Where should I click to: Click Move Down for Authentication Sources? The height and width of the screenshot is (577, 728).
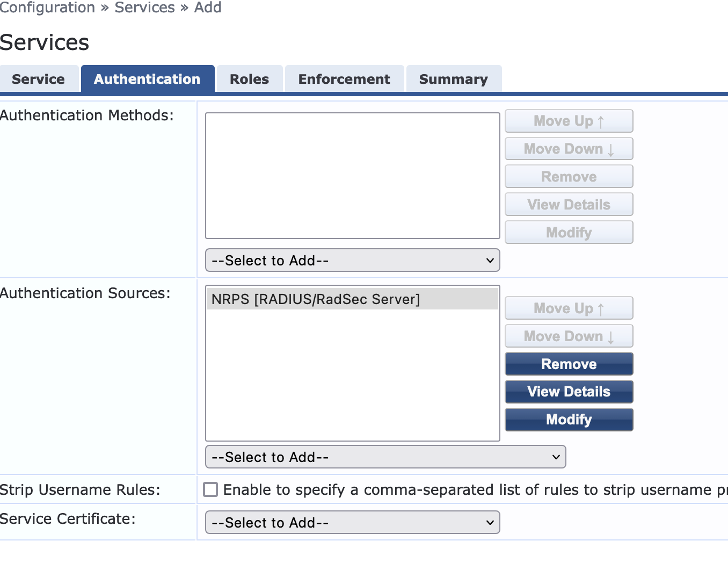pos(569,336)
